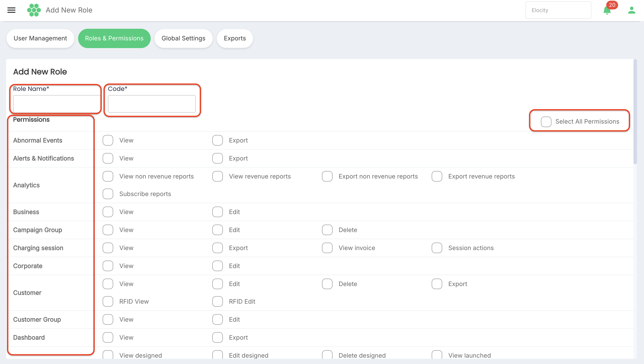The image size is (644, 364).
Task: Check View for Abnormal Events
Action: tap(108, 140)
